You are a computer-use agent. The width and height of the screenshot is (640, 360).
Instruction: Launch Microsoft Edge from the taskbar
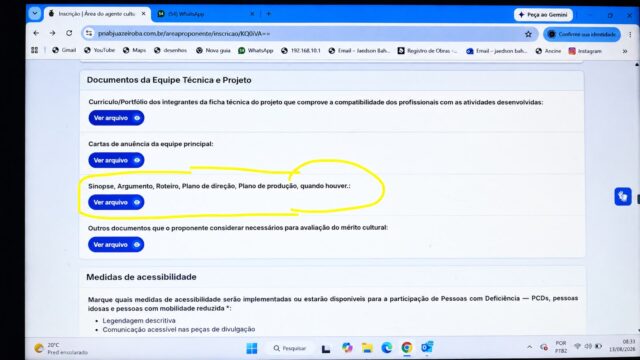point(387,348)
